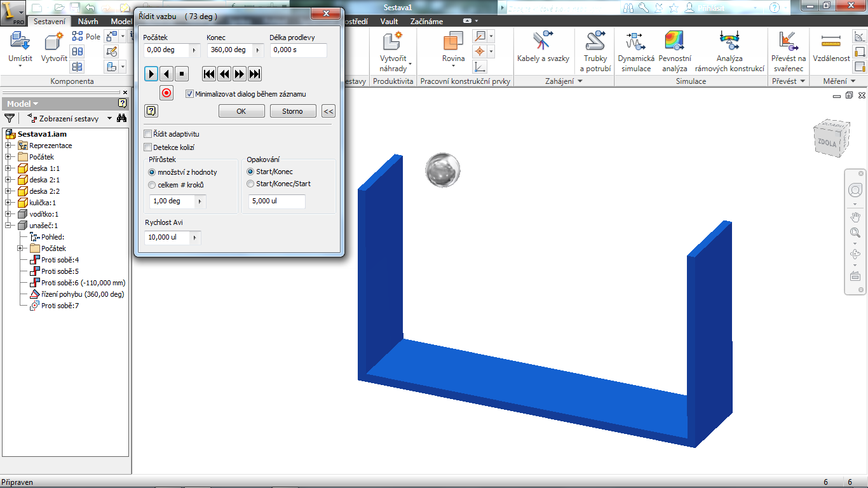Image resolution: width=868 pixels, height=488 pixels.
Task: Click the Délka prodlevy input field
Action: [x=299, y=50]
